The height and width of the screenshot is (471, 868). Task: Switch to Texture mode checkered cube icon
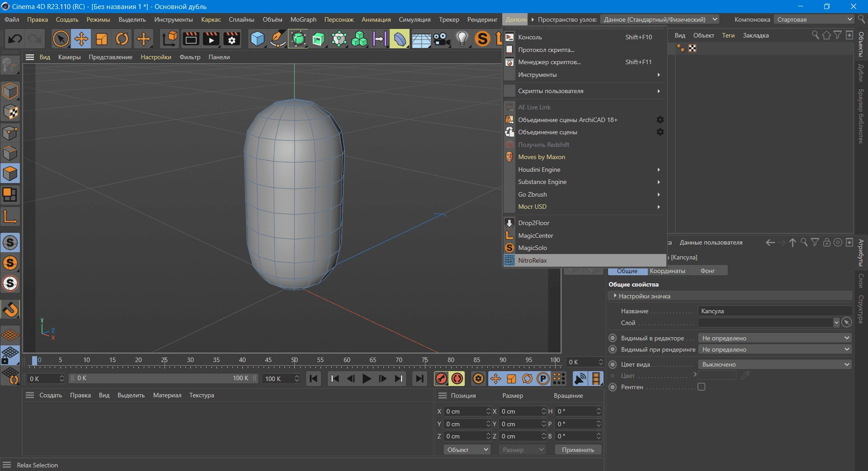10,112
